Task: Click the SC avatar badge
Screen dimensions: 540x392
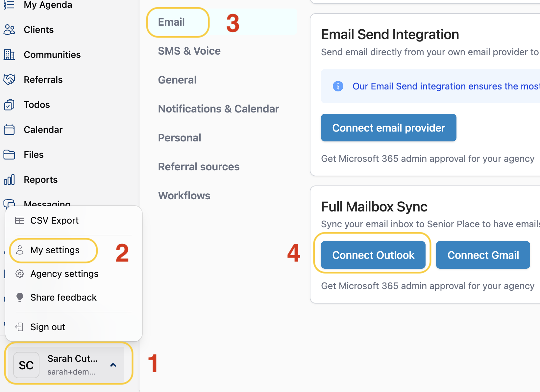Action: click(x=26, y=365)
